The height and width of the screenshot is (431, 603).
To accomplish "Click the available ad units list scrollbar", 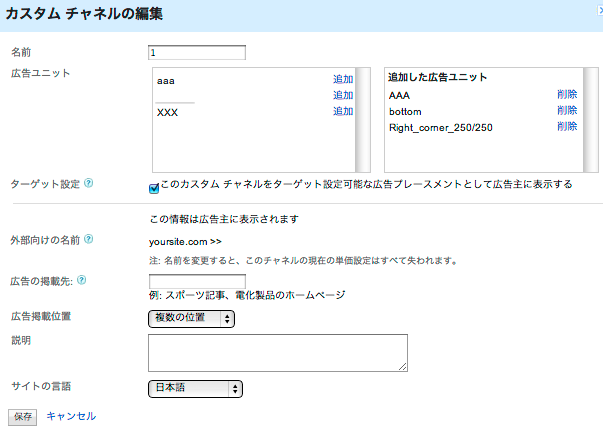I will tap(363, 120).
